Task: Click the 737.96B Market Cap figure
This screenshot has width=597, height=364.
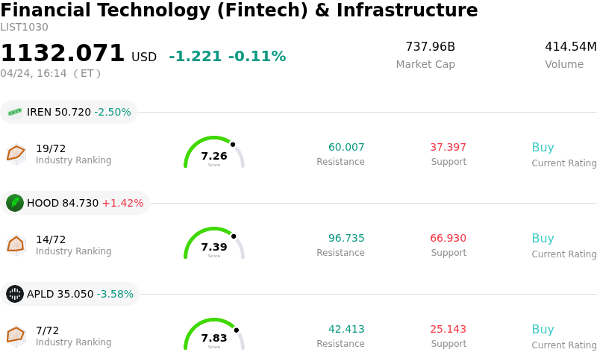Action: click(x=430, y=47)
